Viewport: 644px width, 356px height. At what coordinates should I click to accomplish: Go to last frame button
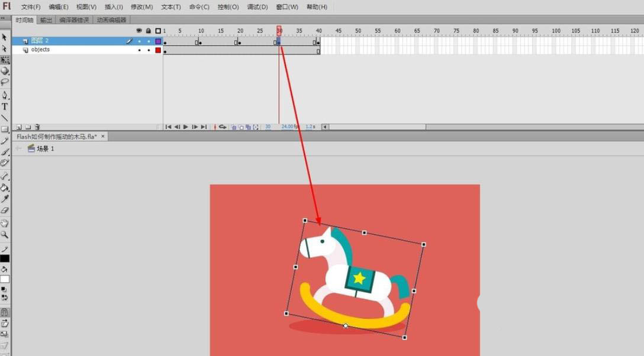pos(204,127)
